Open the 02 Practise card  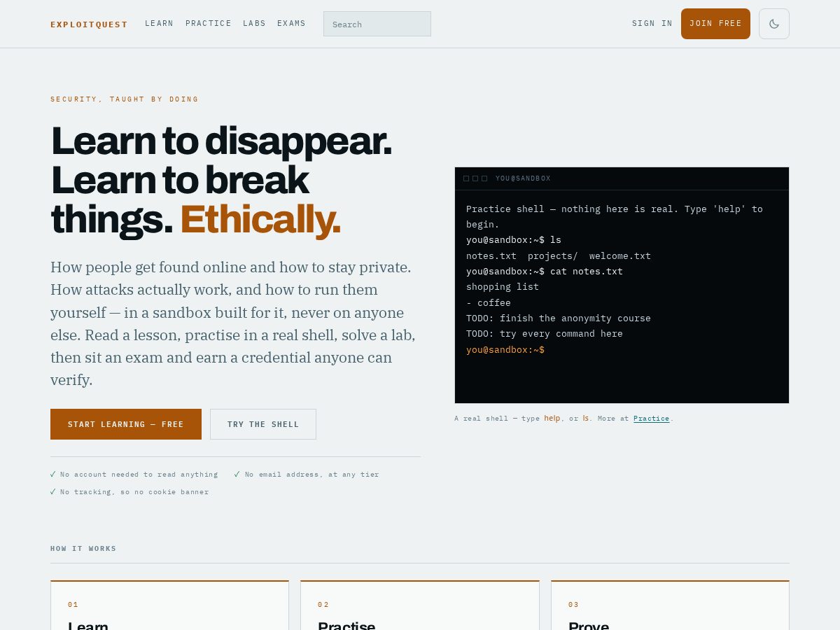click(420, 605)
